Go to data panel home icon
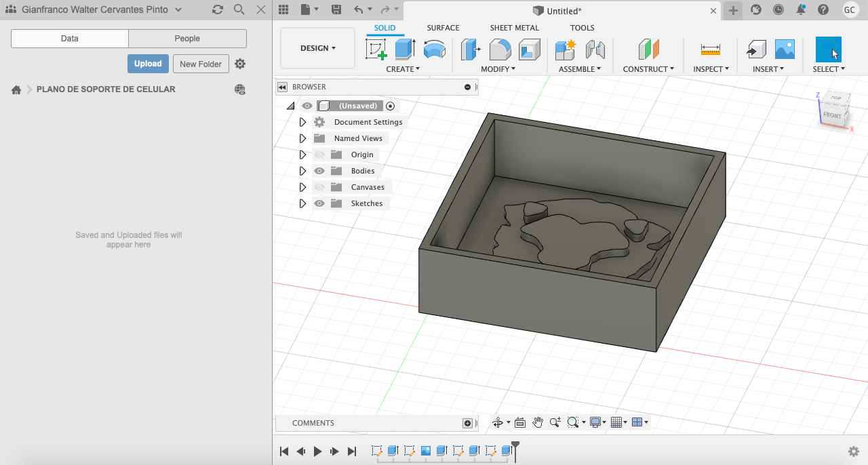The height and width of the screenshot is (465, 868). [x=16, y=89]
